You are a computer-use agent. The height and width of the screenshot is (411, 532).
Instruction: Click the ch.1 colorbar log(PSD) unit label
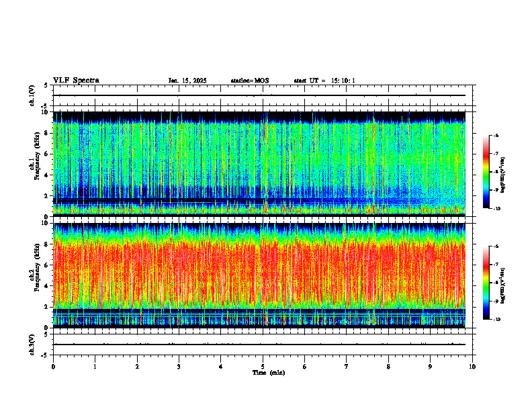[x=503, y=175]
